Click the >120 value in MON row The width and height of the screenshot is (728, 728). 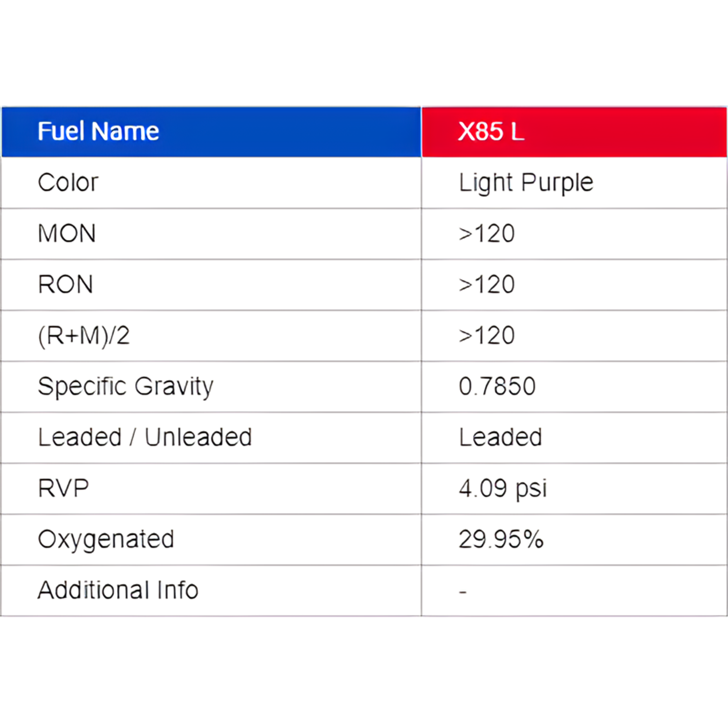pos(487,233)
